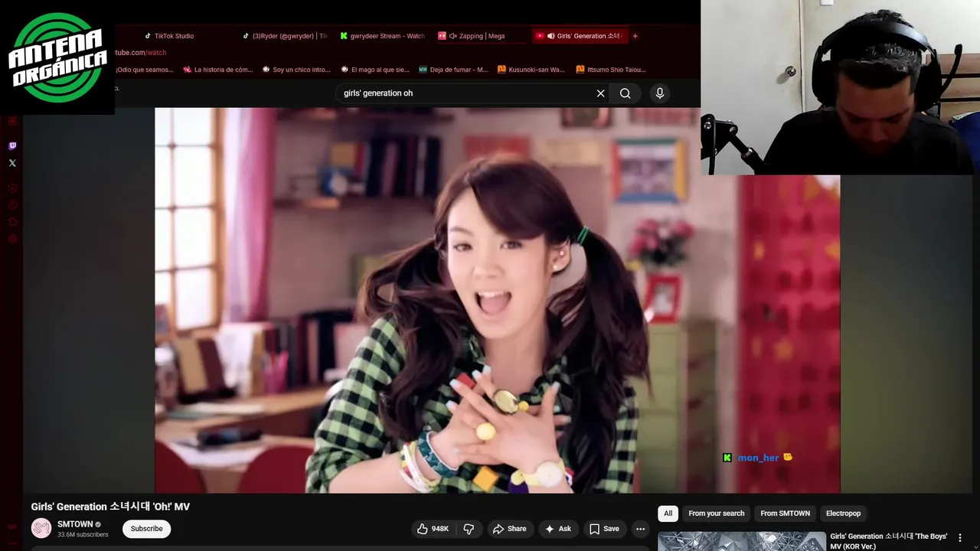
Task: Click the browser address bar URL
Action: pyautogui.click(x=141, y=53)
